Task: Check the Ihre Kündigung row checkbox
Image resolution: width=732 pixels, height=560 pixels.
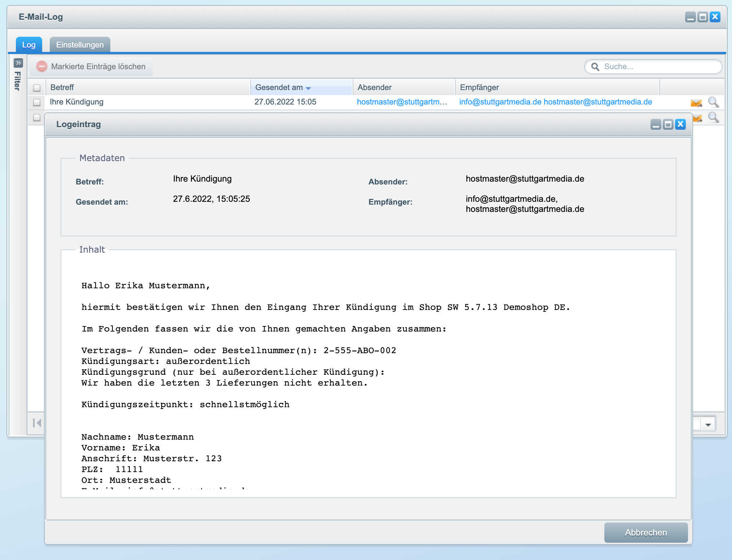Action: 37,102
